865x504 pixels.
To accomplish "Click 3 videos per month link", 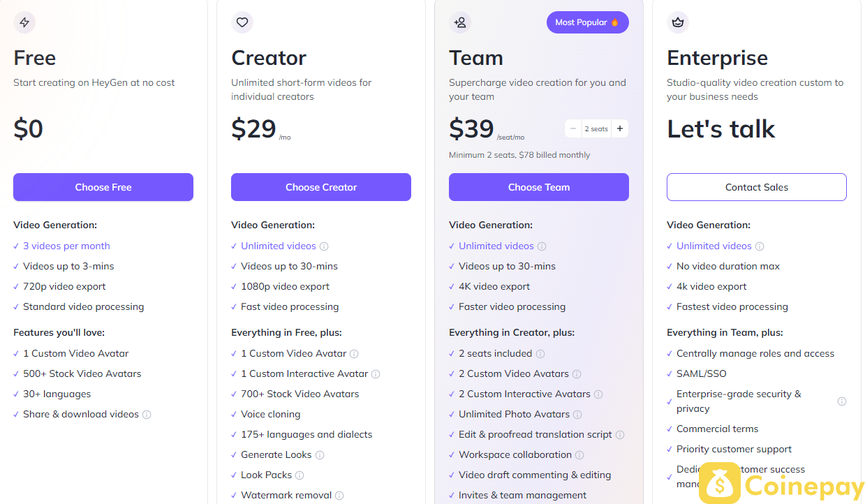I will (x=66, y=246).
